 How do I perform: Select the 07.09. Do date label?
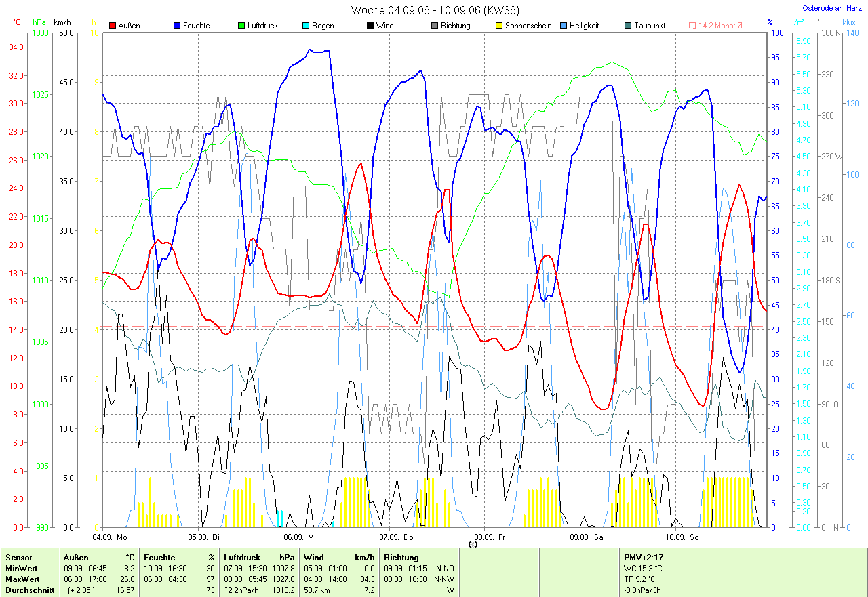pos(396,537)
